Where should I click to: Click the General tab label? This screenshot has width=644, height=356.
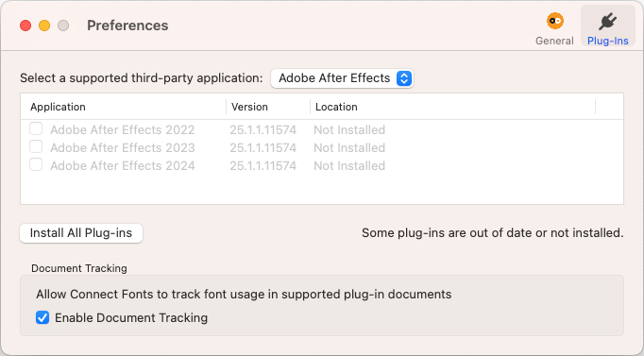(x=554, y=41)
